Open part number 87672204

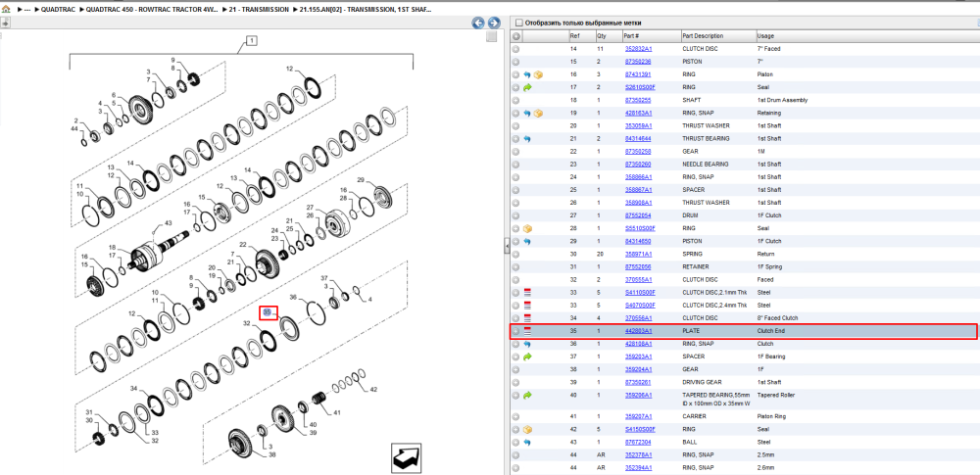coord(638,443)
